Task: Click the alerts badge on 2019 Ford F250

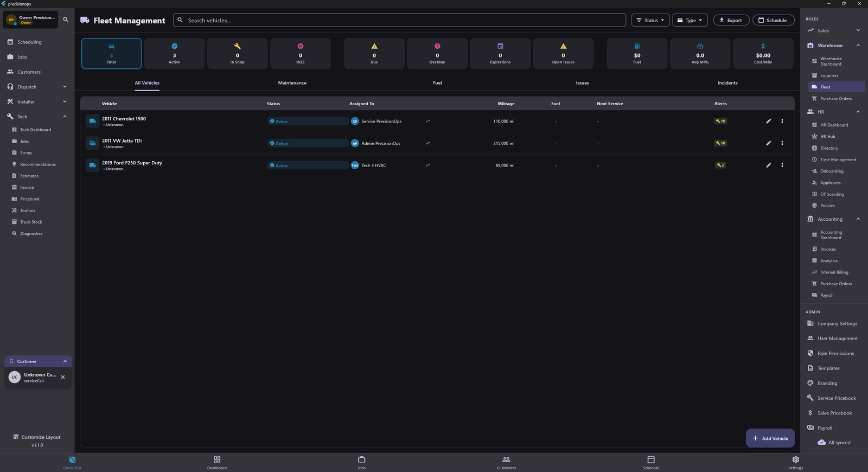Action: point(720,165)
